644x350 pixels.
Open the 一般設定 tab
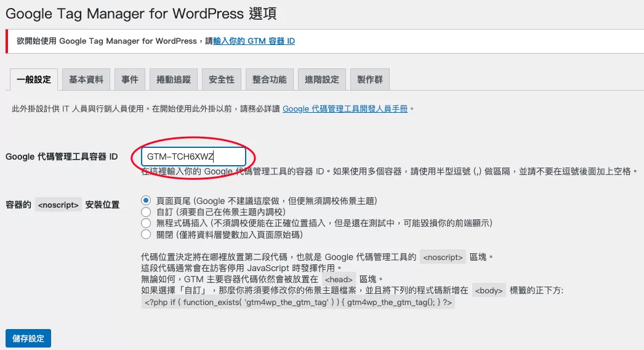click(34, 79)
